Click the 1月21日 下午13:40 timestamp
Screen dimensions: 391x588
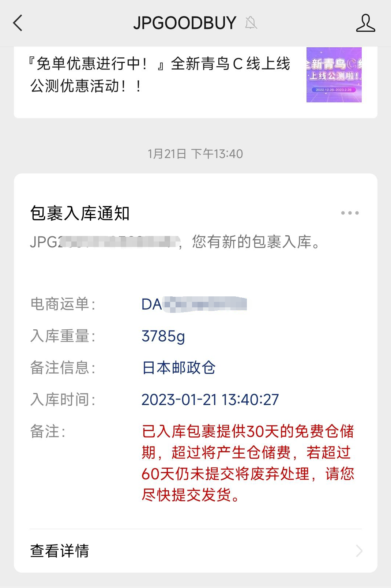point(195,154)
